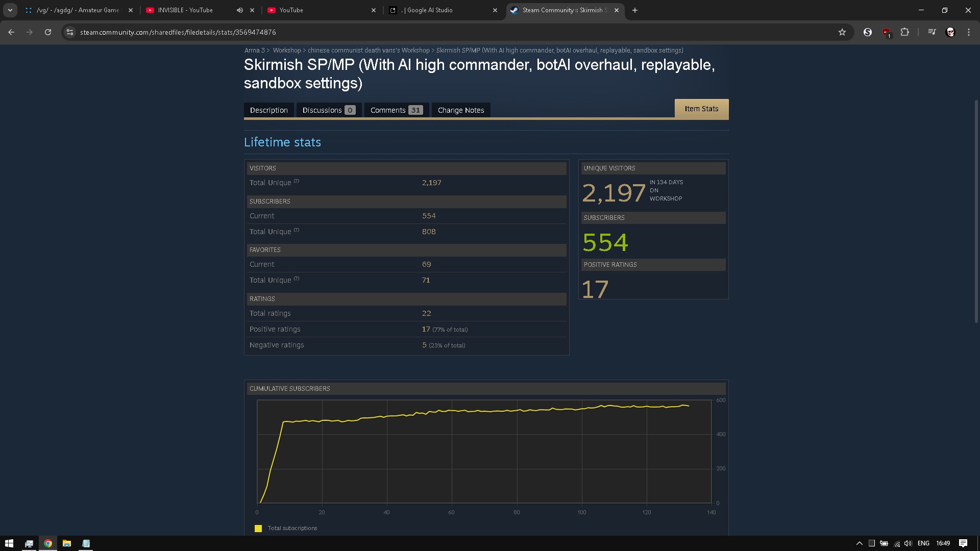The height and width of the screenshot is (551, 980).
Task: Show hidden system tray icons
Action: [859, 543]
